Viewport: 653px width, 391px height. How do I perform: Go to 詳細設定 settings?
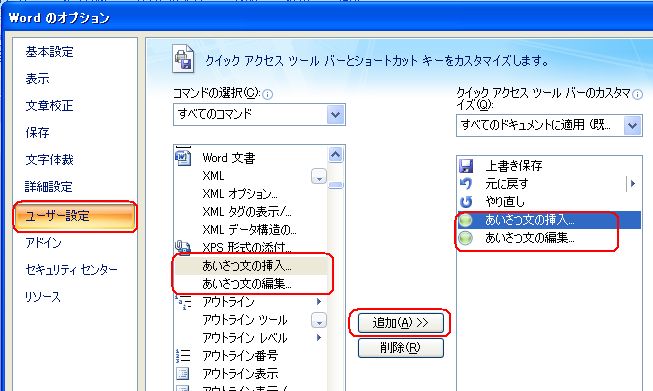49,187
